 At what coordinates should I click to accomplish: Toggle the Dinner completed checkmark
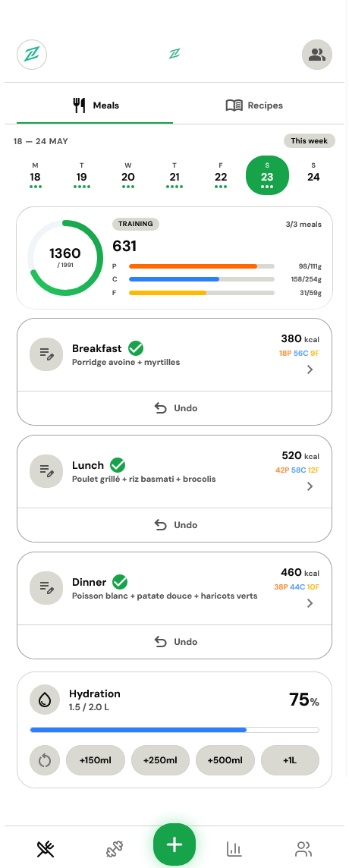pyautogui.click(x=120, y=582)
